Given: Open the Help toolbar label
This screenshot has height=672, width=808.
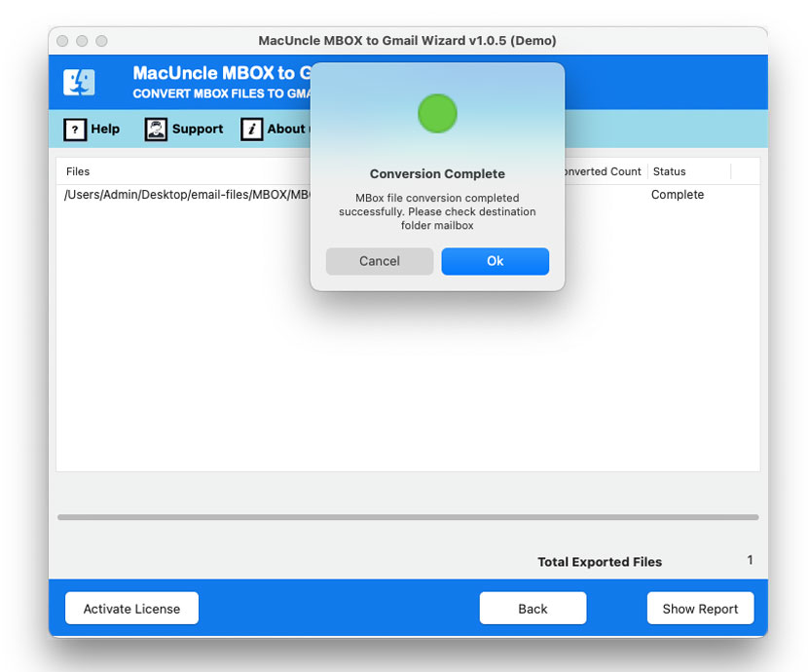Looking at the screenshot, I should (x=105, y=129).
